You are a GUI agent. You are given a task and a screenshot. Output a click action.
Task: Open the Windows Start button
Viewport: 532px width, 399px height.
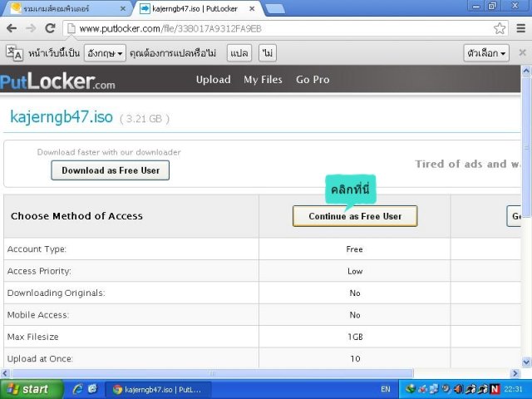click(x=32, y=389)
